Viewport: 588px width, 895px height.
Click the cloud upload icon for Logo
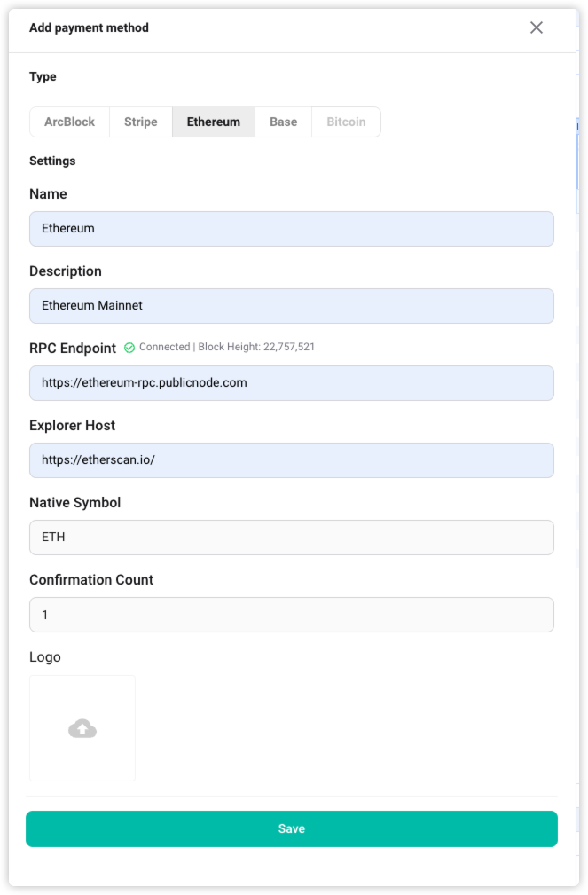(82, 728)
